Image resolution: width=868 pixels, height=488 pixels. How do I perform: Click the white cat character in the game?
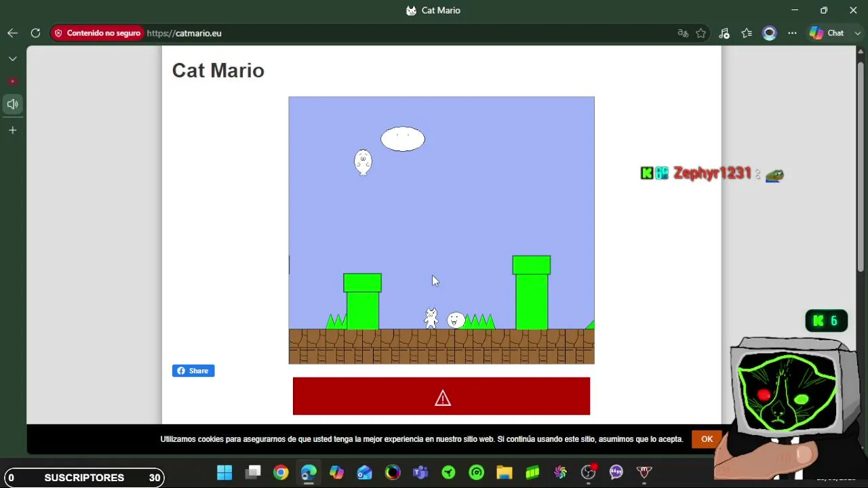(431, 318)
